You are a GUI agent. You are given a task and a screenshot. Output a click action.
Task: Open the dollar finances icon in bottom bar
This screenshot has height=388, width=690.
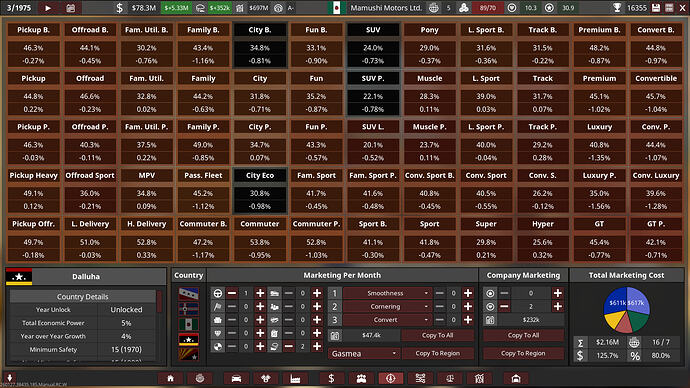[x=331, y=378]
